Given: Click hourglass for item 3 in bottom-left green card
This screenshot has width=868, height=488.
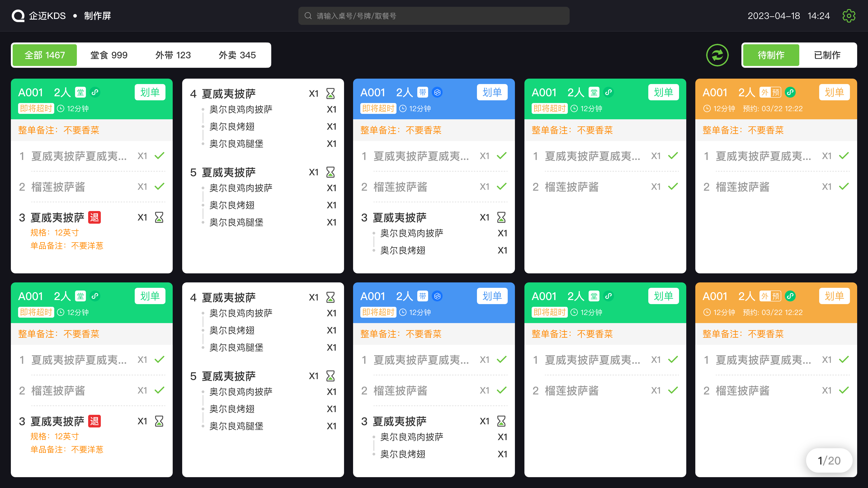Looking at the screenshot, I should 159,421.
